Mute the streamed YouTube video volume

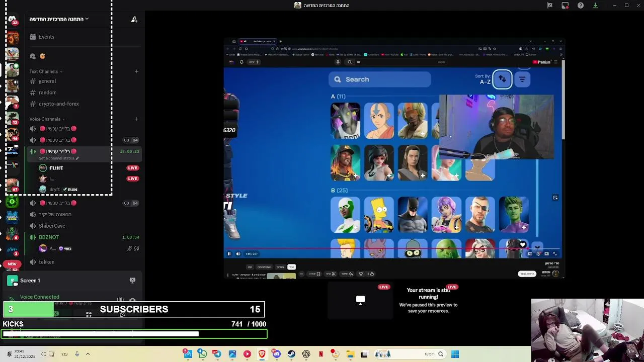pyautogui.click(x=238, y=254)
